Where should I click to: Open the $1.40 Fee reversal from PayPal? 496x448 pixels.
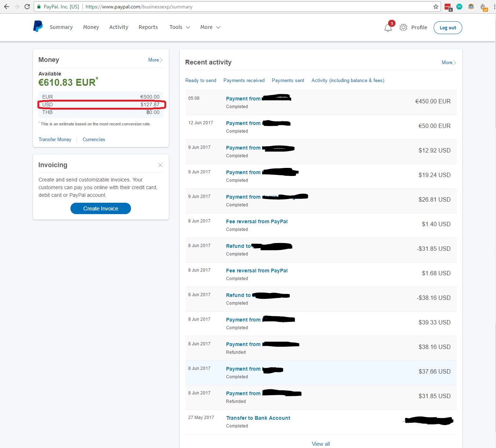pos(321,225)
